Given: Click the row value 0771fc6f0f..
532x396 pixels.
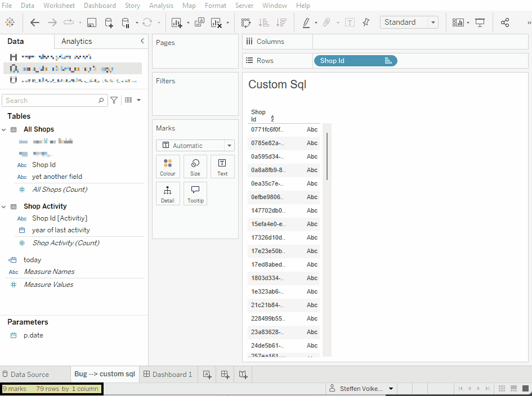Looking at the screenshot, I should click(267, 129).
